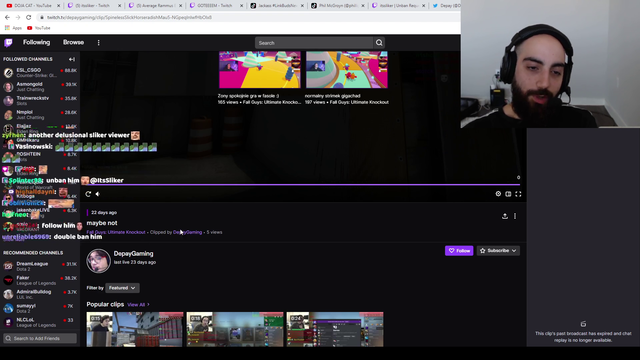Open the popular clip thumbnail 0:24

(x=335, y=329)
